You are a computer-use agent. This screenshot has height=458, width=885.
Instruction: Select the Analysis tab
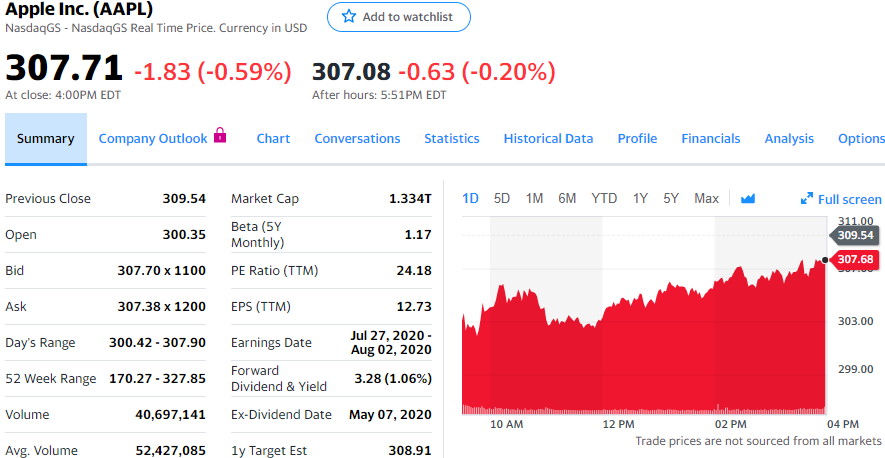click(x=789, y=139)
